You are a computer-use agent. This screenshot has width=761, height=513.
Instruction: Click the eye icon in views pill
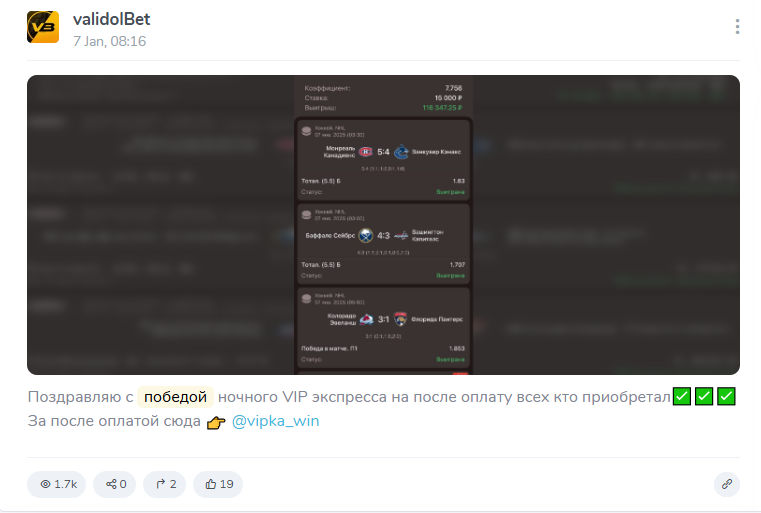tap(45, 484)
